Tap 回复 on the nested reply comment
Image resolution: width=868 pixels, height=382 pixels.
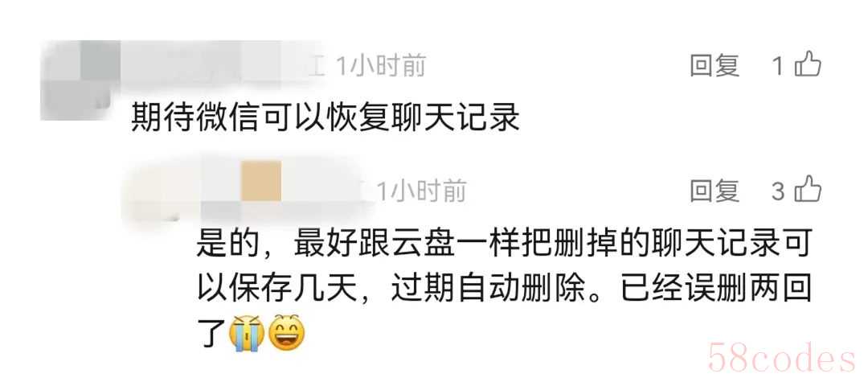(714, 191)
